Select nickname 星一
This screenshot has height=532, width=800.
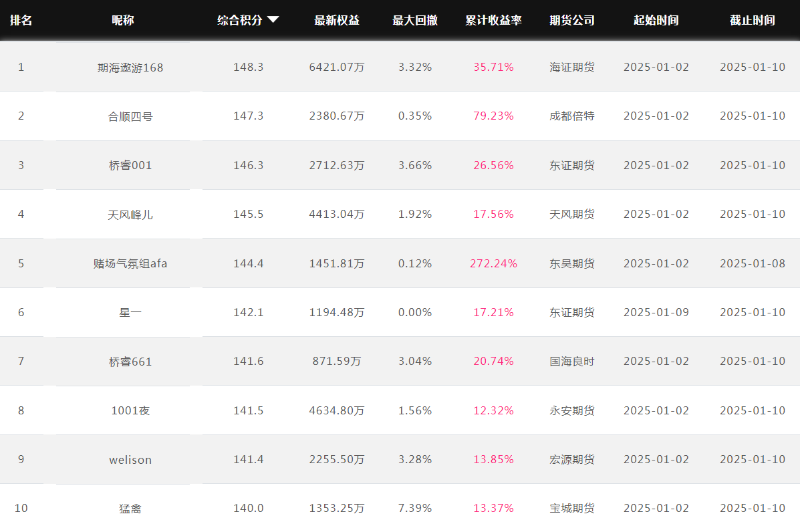coord(130,313)
